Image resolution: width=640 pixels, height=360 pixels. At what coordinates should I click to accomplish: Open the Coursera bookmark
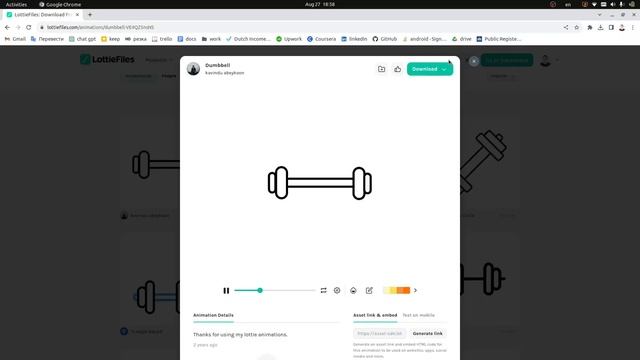[322, 39]
